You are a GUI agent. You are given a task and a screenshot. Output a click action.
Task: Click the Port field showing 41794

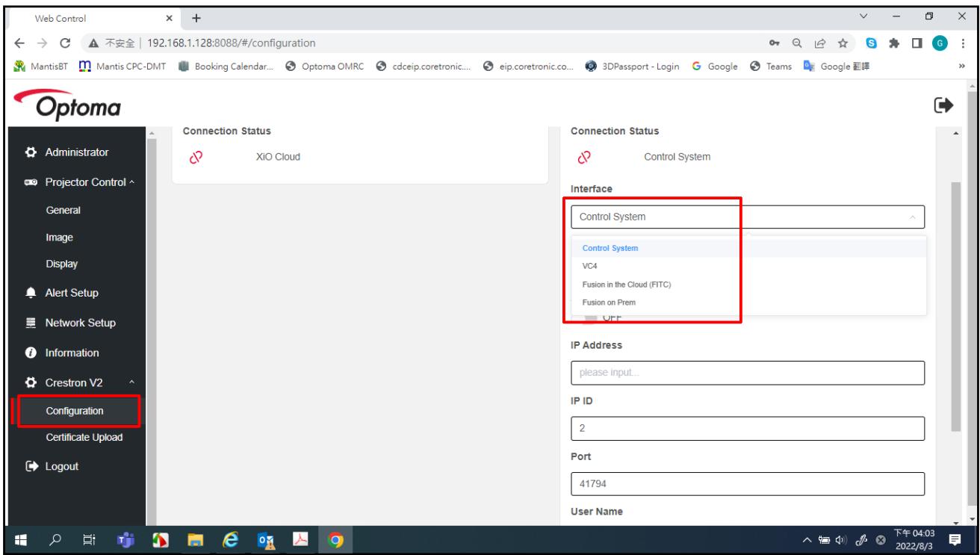click(748, 483)
